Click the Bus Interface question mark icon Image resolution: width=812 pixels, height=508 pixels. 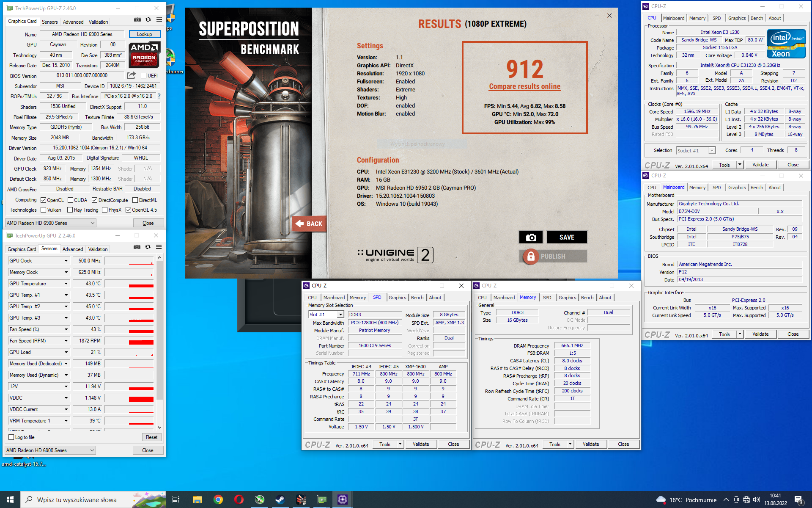pyautogui.click(x=159, y=96)
